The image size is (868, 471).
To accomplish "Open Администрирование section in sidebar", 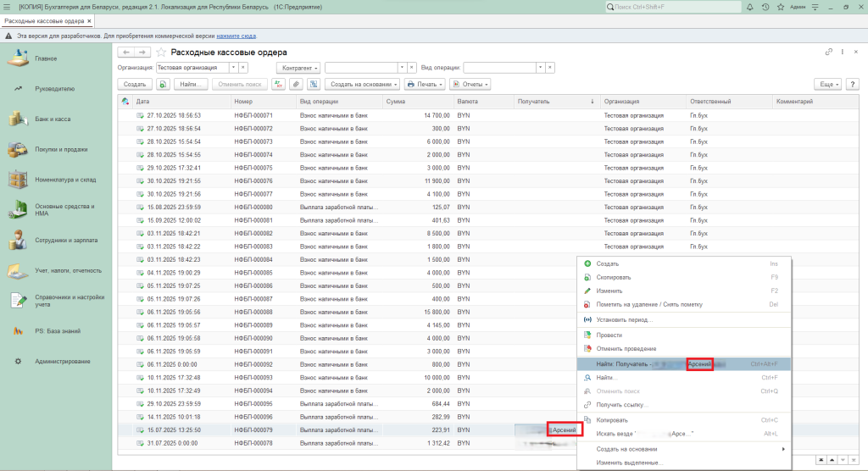I will tap(63, 362).
